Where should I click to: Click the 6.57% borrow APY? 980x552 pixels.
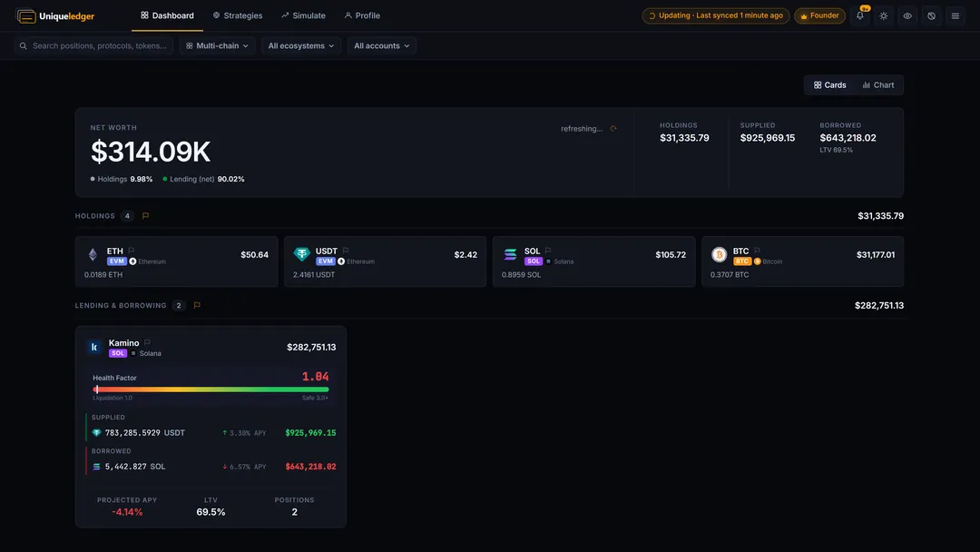tap(244, 467)
